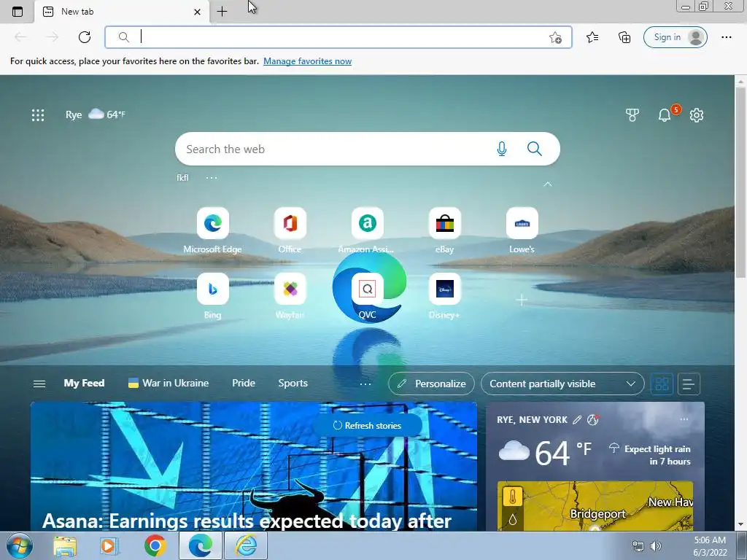This screenshot has width=747, height=560.
Task: Open the Wayfair quick link
Action: tap(290, 296)
